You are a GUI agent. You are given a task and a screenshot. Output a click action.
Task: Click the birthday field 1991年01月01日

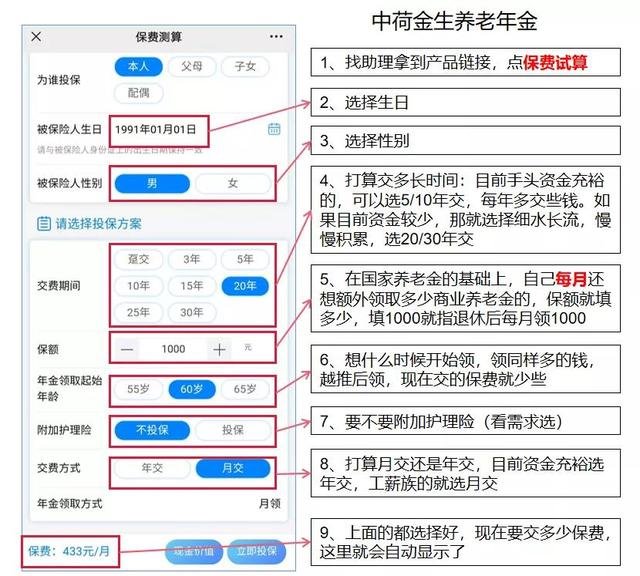pyautogui.click(x=156, y=129)
